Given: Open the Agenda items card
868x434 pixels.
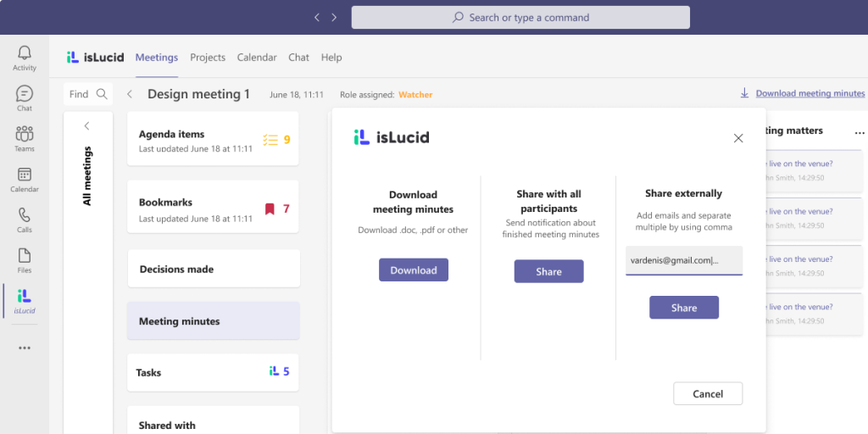Looking at the screenshot, I should point(213,139).
